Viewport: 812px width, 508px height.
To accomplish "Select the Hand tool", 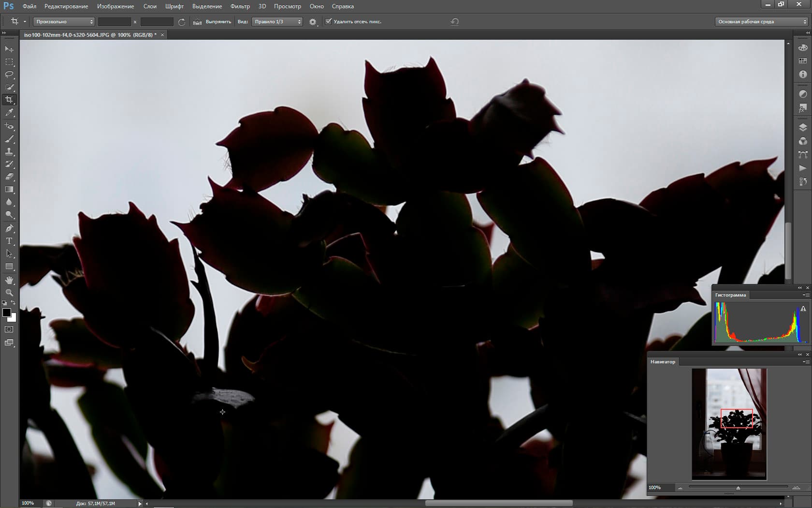I will pos(9,280).
